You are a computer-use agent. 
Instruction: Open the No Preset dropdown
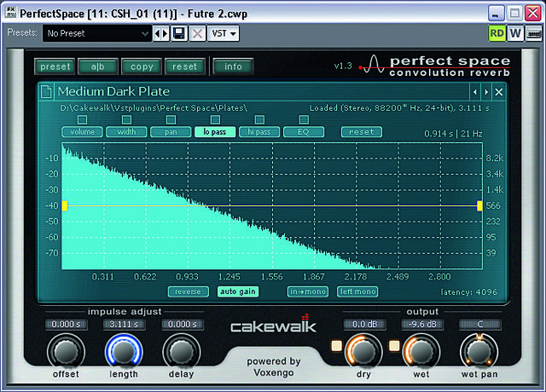tap(97, 33)
